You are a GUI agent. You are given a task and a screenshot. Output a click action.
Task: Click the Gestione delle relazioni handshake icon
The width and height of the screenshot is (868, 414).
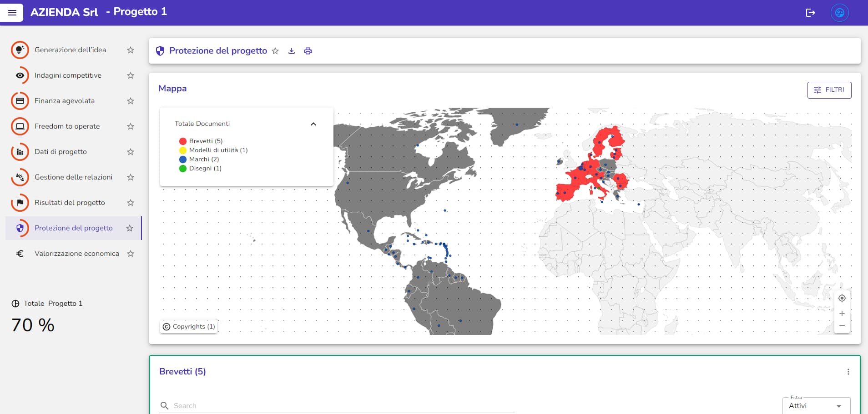pos(20,177)
